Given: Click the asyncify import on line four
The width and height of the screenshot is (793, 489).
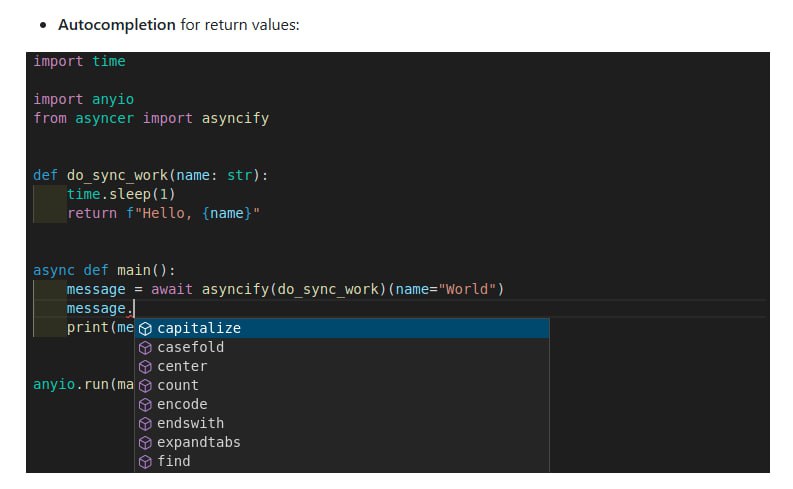Looking at the screenshot, I should [x=235, y=118].
